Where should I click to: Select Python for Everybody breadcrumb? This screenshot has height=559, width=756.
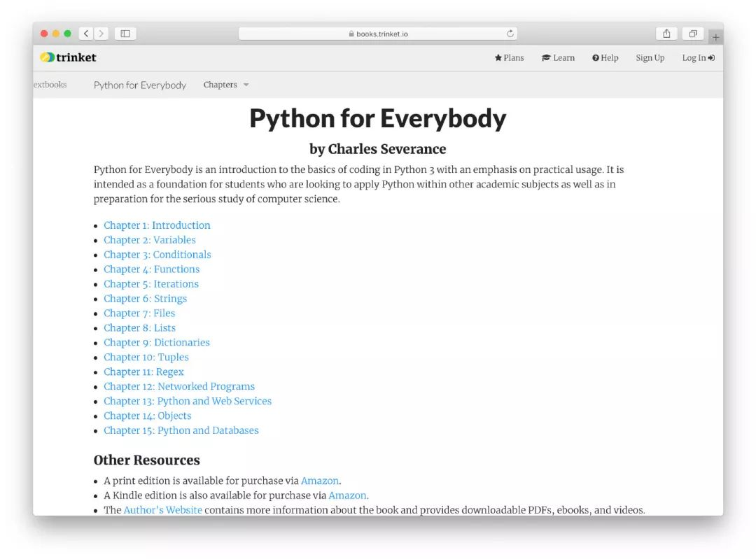[x=140, y=85]
